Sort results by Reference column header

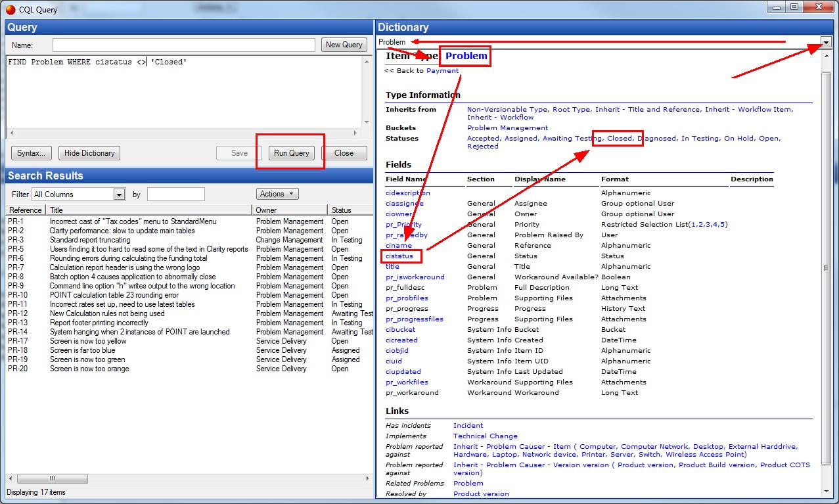25,210
